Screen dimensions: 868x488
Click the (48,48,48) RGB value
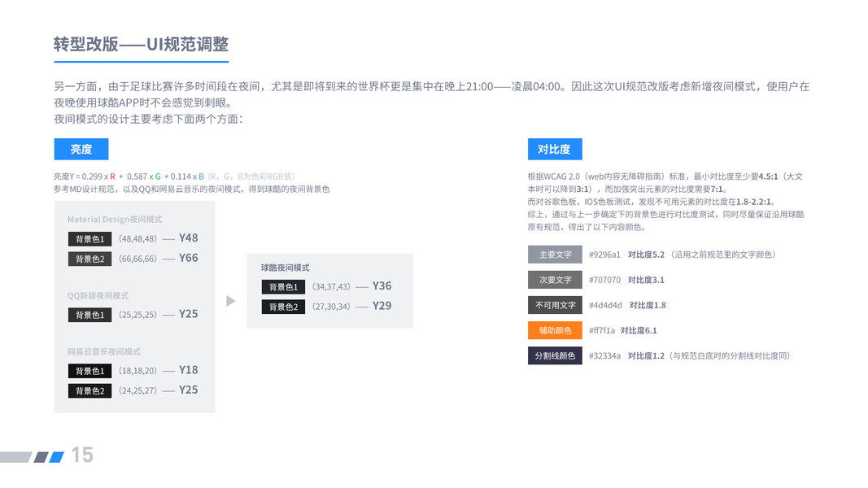click(137, 239)
